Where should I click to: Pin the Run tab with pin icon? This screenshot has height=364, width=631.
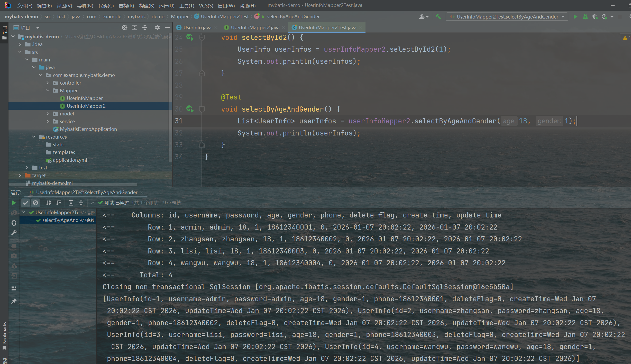(x=14, y=301)
